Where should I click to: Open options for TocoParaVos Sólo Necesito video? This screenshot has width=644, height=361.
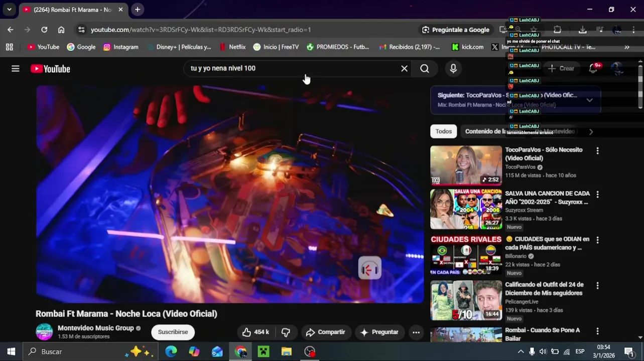pyautogui.click(x=597, y=150)
